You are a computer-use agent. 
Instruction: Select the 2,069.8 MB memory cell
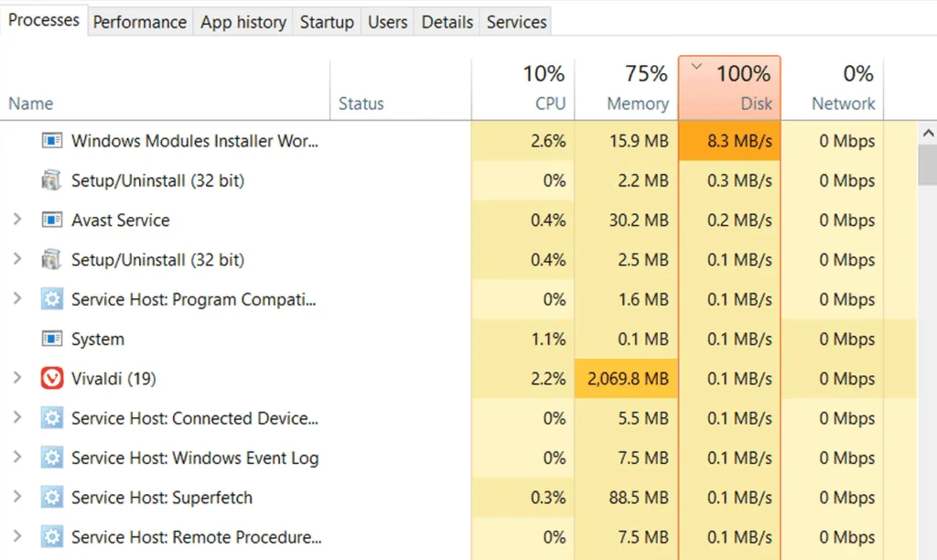click(x=626, y=379)
